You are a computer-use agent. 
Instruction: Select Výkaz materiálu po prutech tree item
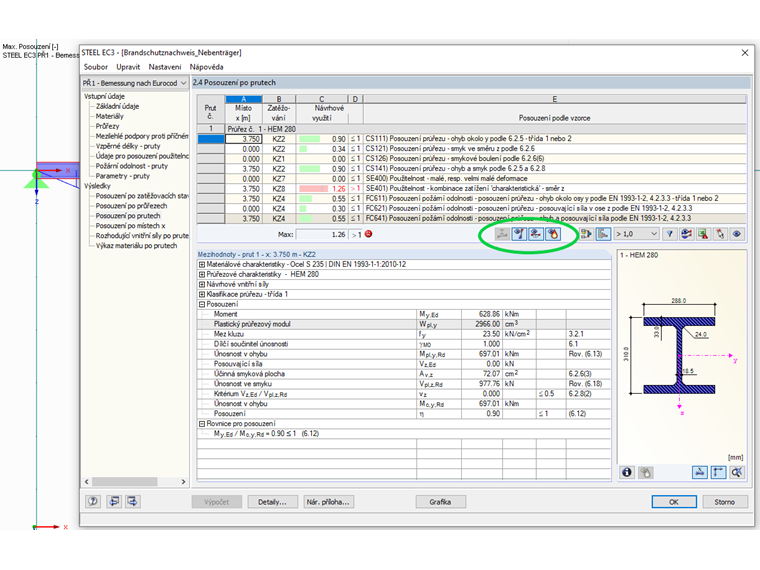(136, 246)
